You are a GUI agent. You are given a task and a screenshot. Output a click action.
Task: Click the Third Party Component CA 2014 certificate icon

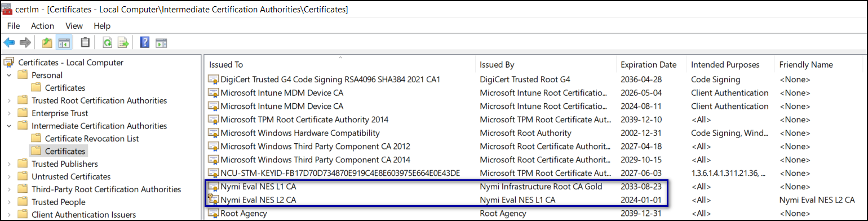[x=214, y=160]
